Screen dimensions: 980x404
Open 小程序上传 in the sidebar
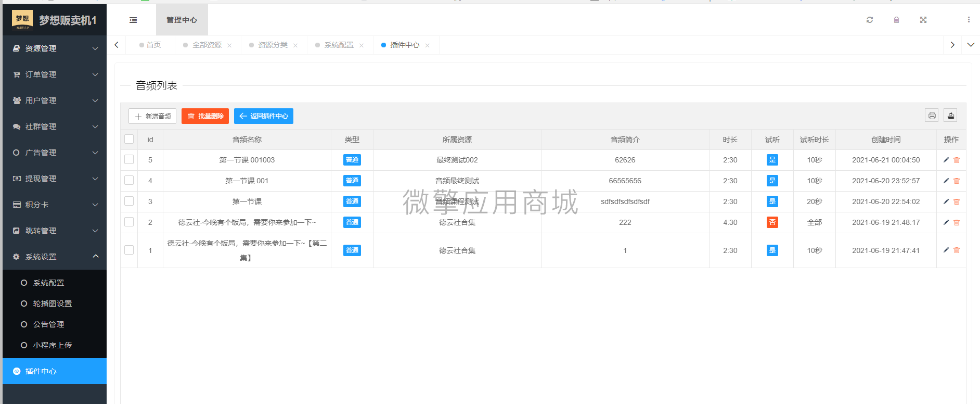(x=55, y=345)
